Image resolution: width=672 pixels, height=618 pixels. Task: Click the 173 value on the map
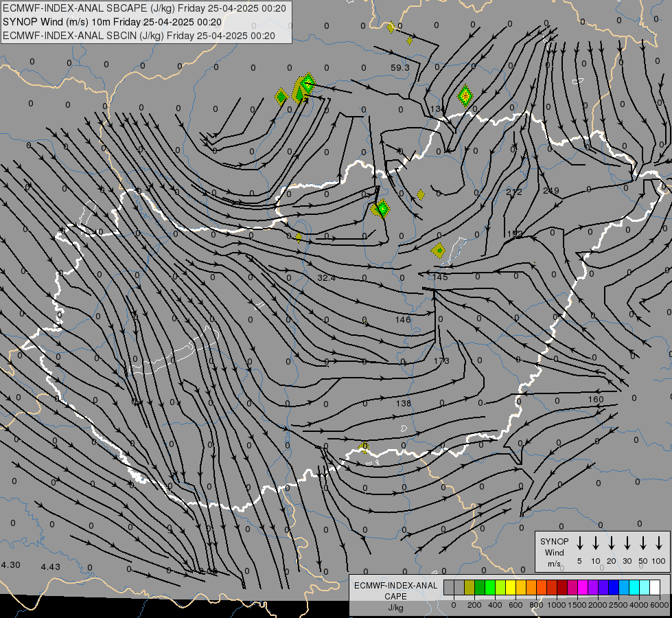click(441, 360)
